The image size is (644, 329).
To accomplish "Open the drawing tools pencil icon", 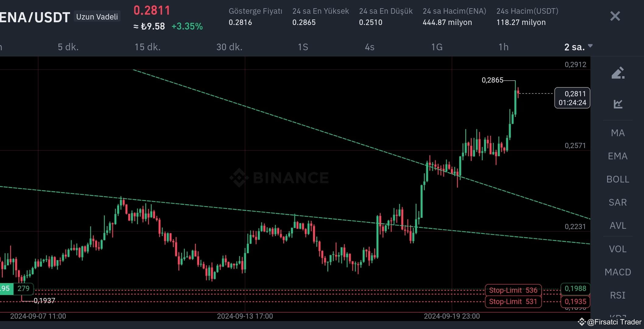I will [x=618, y=73].
